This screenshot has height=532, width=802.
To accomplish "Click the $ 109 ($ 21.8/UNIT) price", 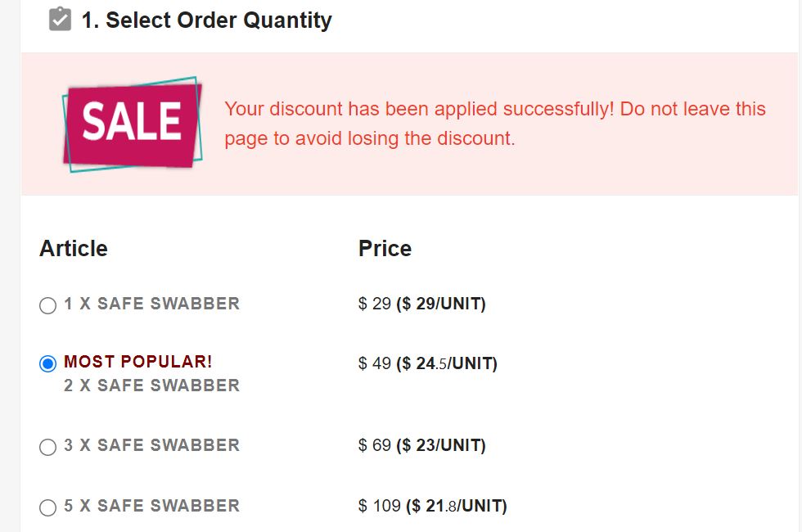I will click(x=433, y=506).
